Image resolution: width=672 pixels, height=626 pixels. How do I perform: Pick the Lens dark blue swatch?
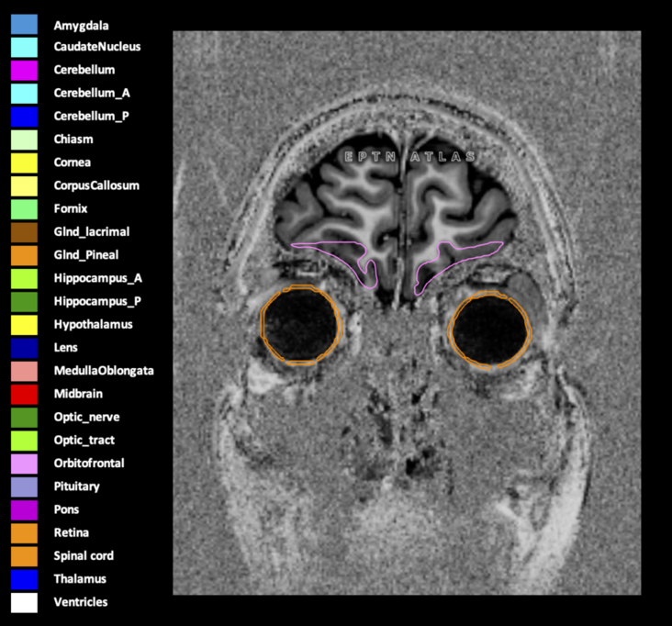point(24,349)
